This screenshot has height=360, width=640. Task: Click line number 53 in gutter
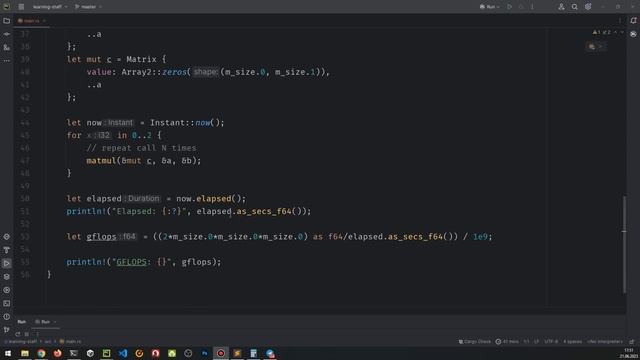(x=25, y=237)
